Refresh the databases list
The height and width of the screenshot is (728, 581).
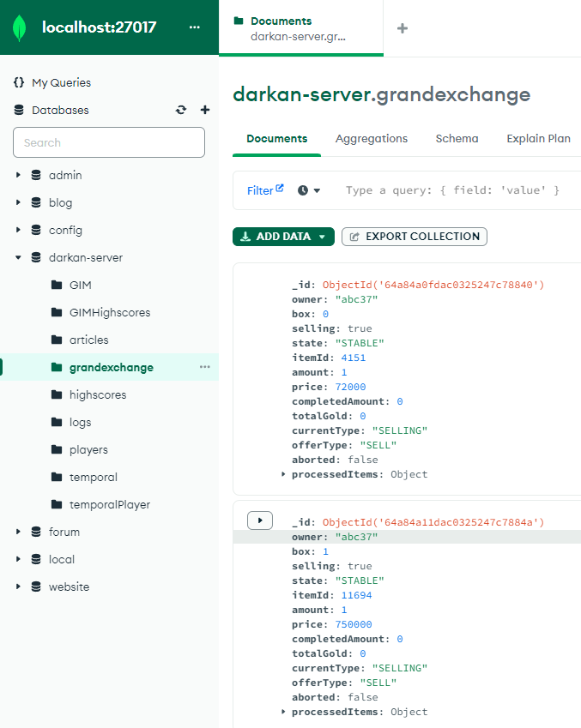(x=181, y=110)
